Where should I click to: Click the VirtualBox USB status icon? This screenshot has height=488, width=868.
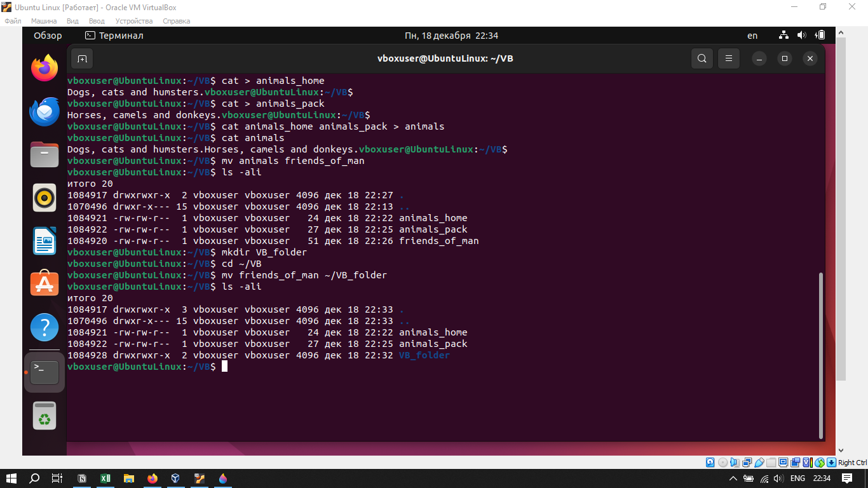click(x=759, y=463)
